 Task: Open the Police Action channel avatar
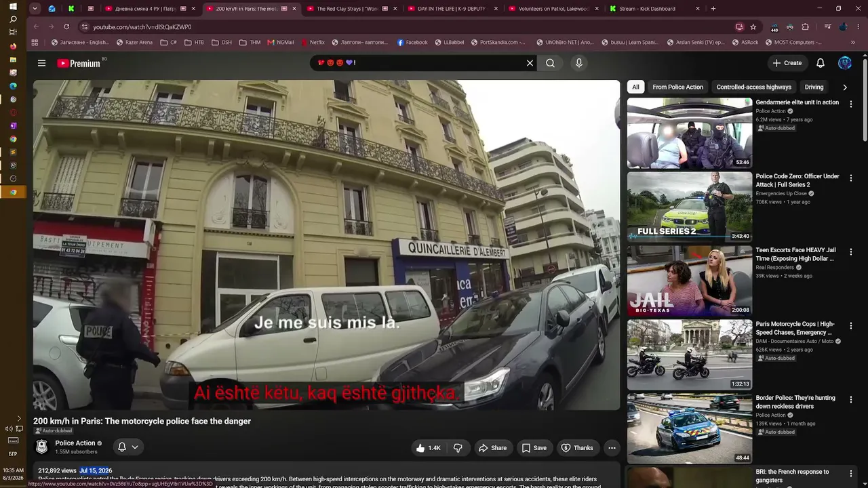[x=41, y=447]
